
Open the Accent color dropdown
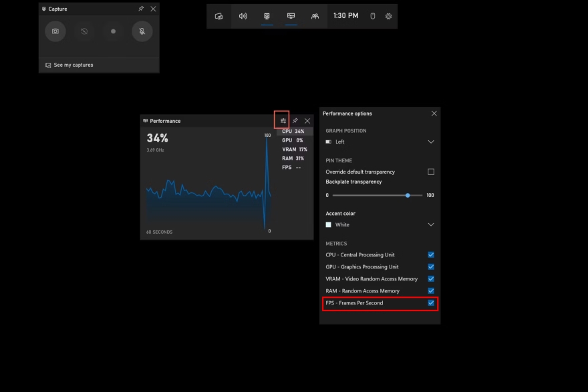pos(430,224)
